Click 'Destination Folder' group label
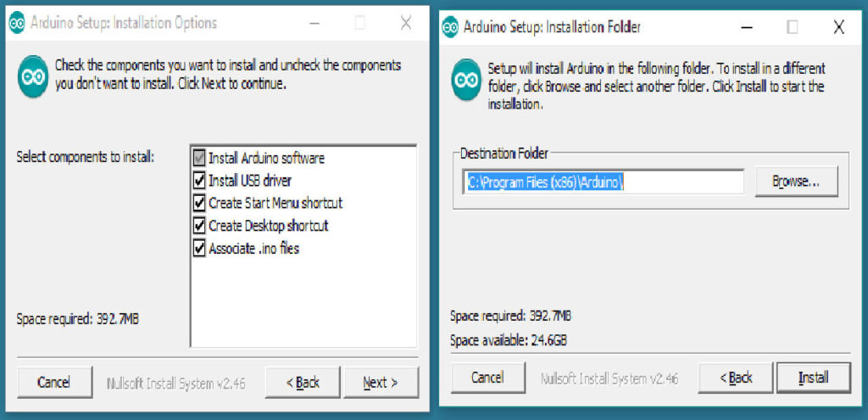The width and height of the screenshot is (868, 420). tap(504, 153)
